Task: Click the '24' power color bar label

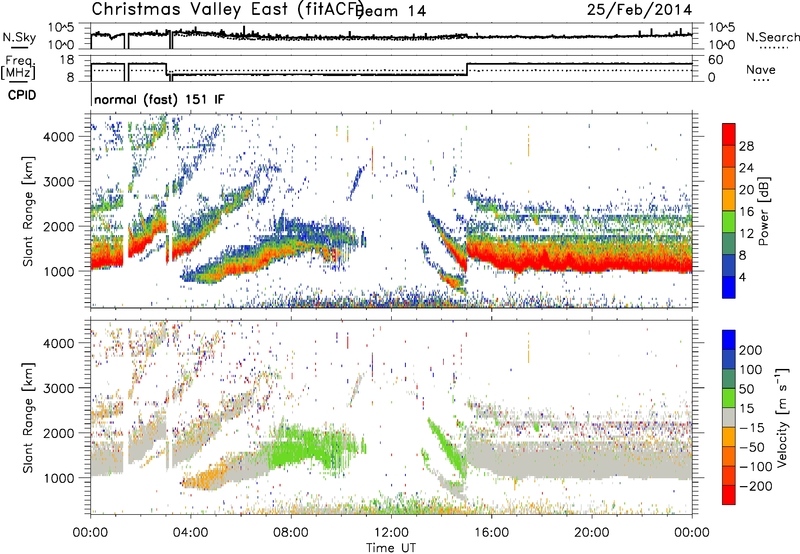Action: tap(746, 168)
